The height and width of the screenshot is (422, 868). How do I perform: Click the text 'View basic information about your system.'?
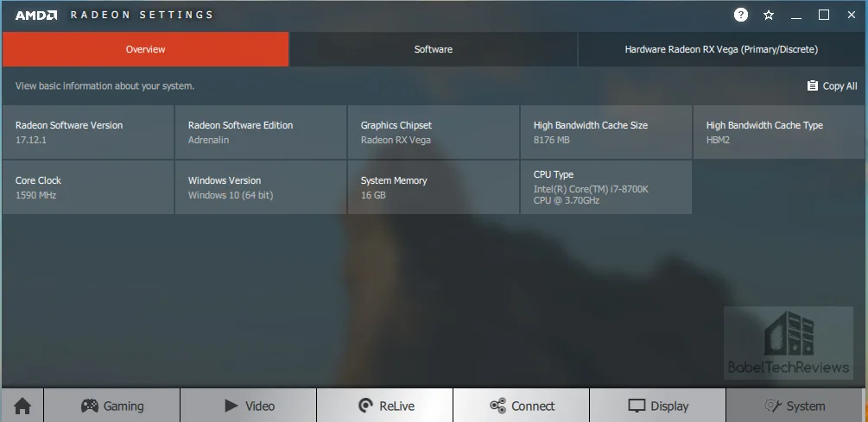(105, 85)
